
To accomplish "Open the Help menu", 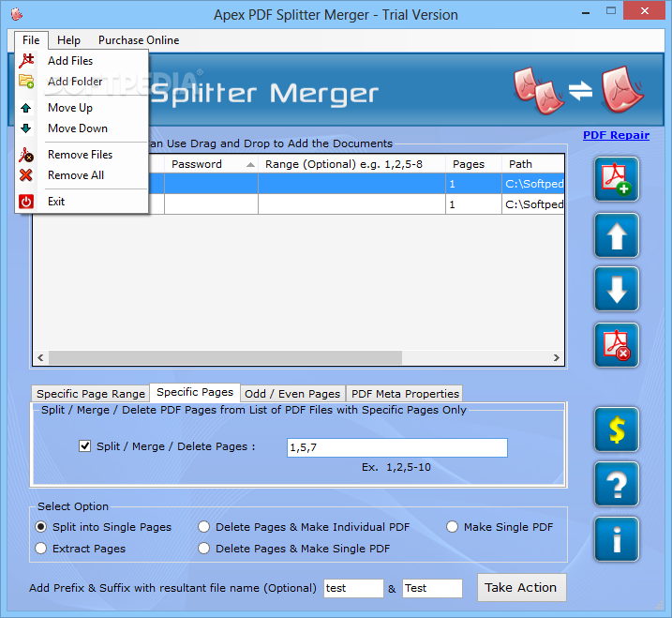I will click(x=68, y=40).
